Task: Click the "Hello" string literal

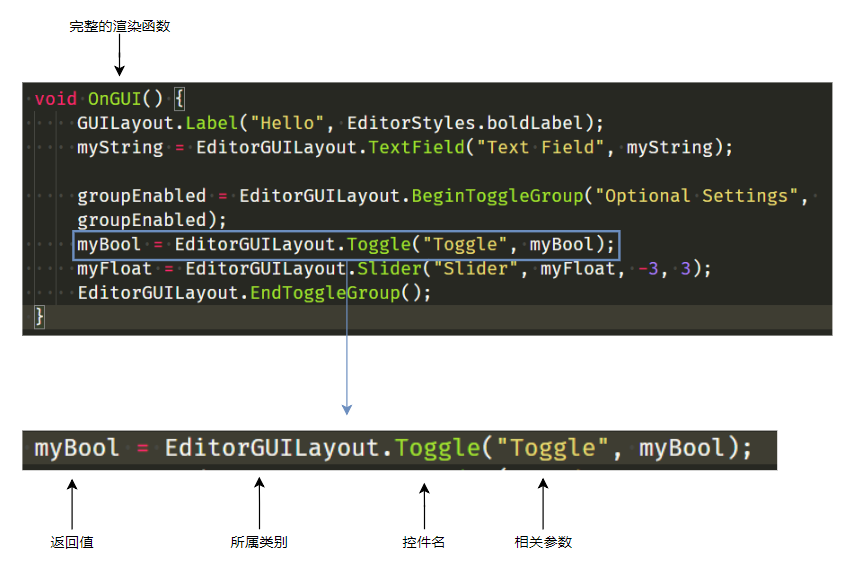Action: coord(287,123)
